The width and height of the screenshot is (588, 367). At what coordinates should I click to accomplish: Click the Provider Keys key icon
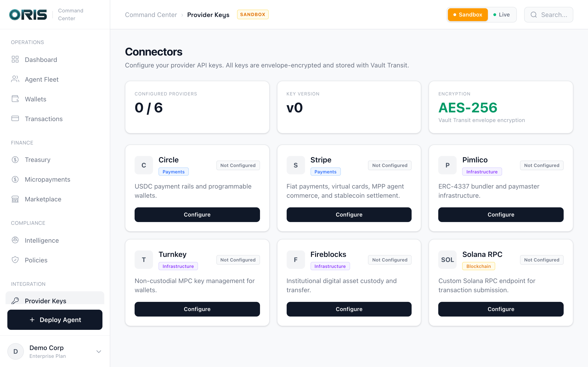15,300
